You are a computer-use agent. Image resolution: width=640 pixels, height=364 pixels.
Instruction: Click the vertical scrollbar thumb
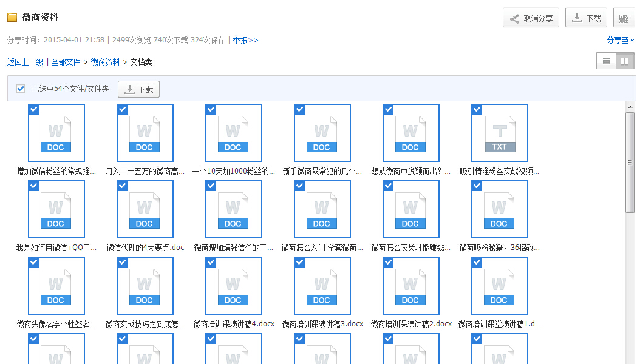pyautogui.click(x=630, y=162)
